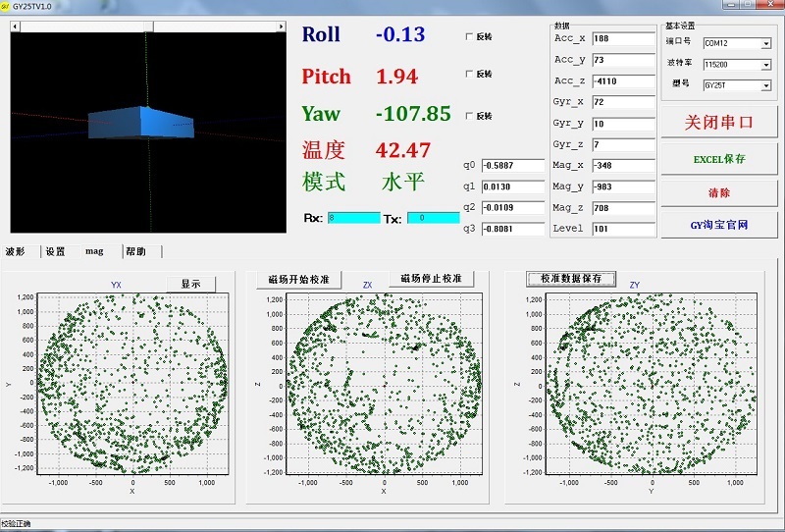Click the right arrow of 3D view scrollbar
Viewport: 785px width, 532px height.
(284, 27)
